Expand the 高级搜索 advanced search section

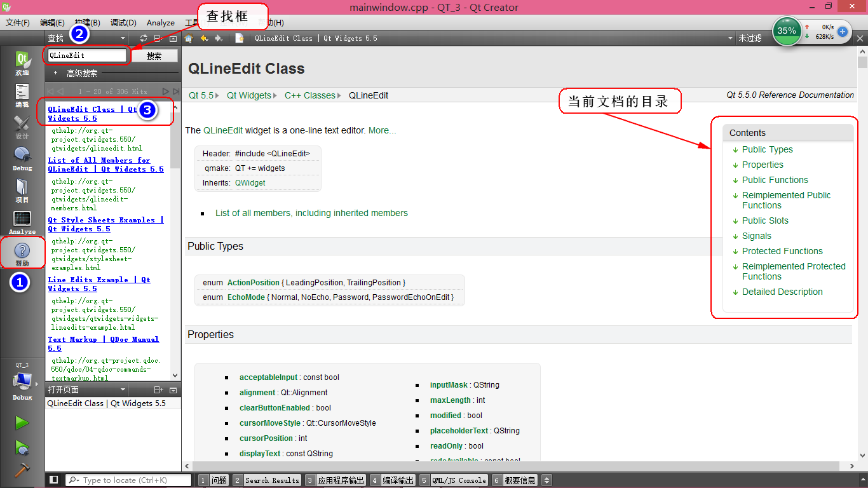pos(55,73)
